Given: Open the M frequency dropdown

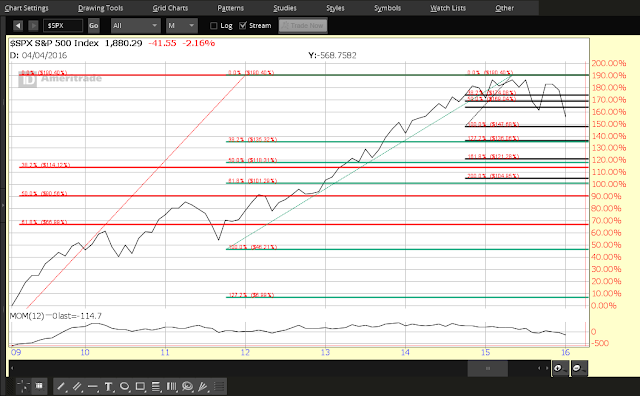Looking at the screenshot, I should coord(181,26).
